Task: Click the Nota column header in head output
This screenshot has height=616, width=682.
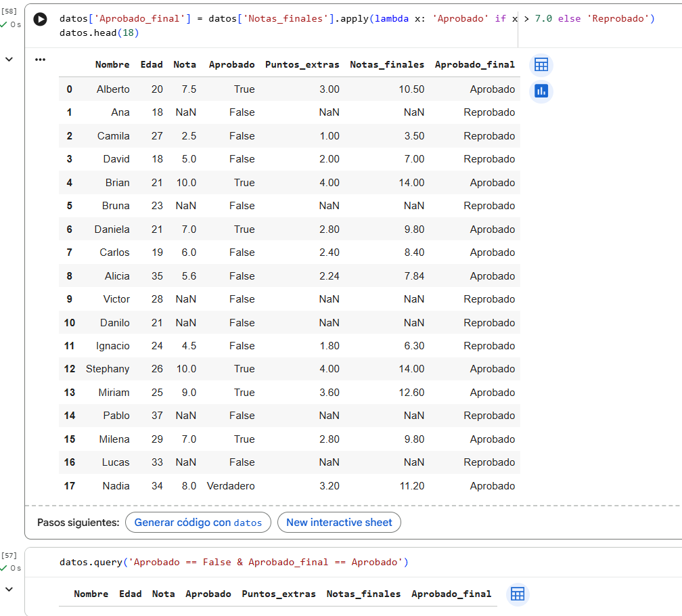Action: [185, 65]
